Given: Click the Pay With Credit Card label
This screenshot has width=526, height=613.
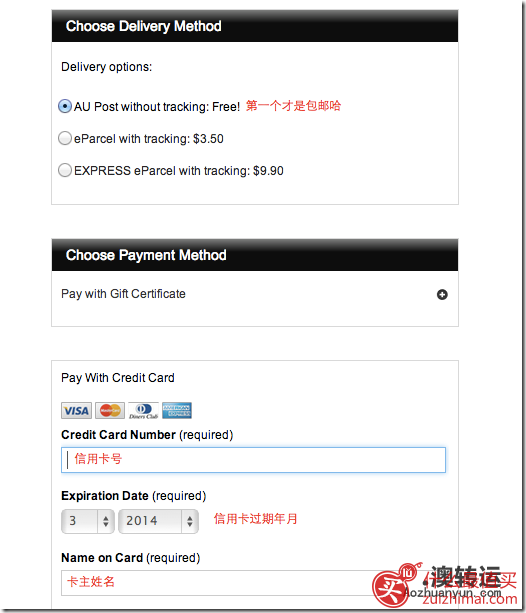Looking at the screenshot, I should tap(118, 378).
